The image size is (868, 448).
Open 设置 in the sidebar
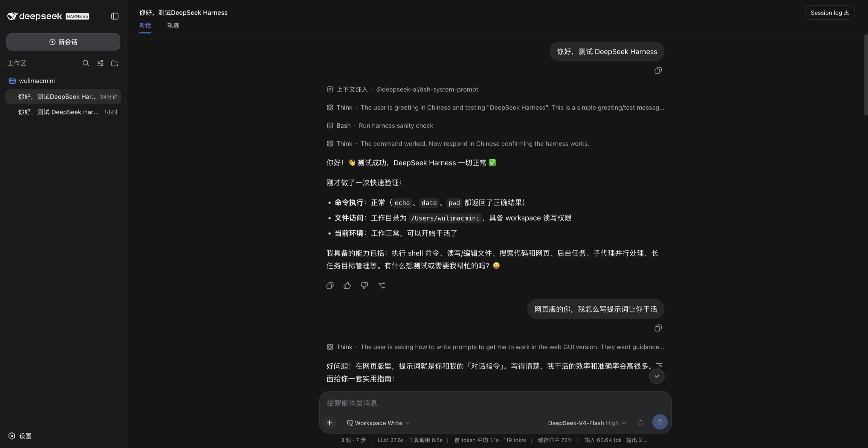click(20, 436)
